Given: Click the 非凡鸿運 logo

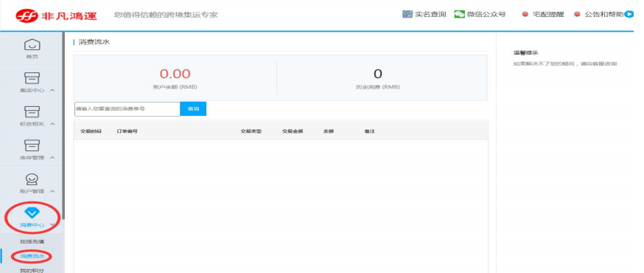Looking at the screenshot, I should (x=56, y=16).
